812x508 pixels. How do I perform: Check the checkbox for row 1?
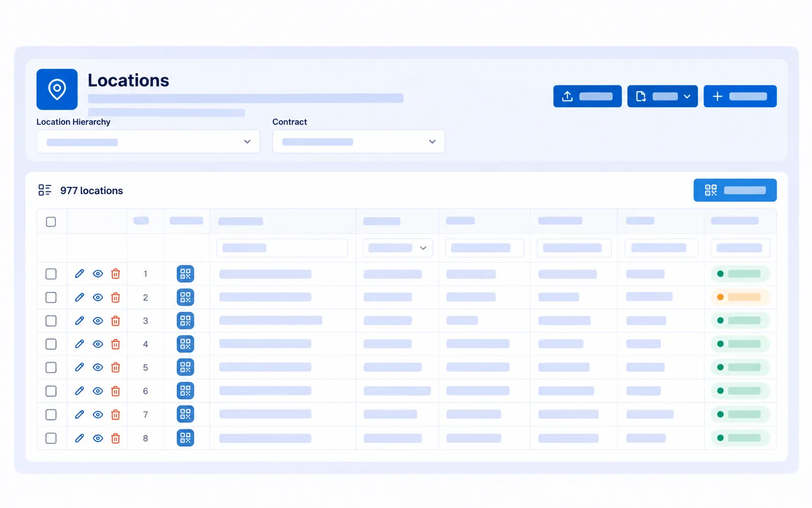pyautogui.click(x=51, y=274)
